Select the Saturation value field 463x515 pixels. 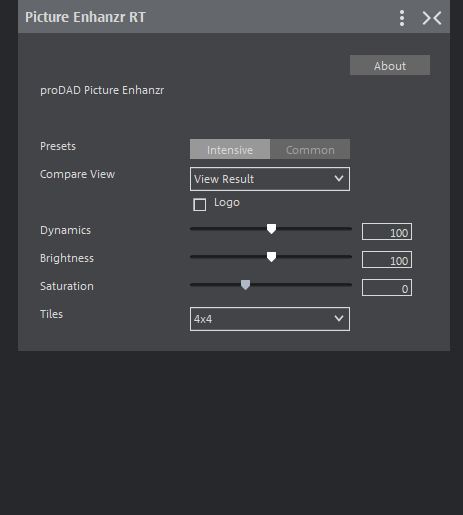click(x=387, y=288)
